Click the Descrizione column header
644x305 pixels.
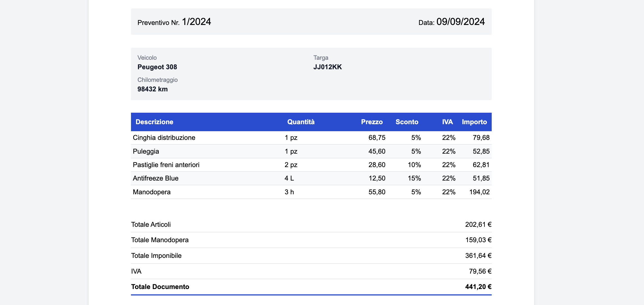(154, 122)
